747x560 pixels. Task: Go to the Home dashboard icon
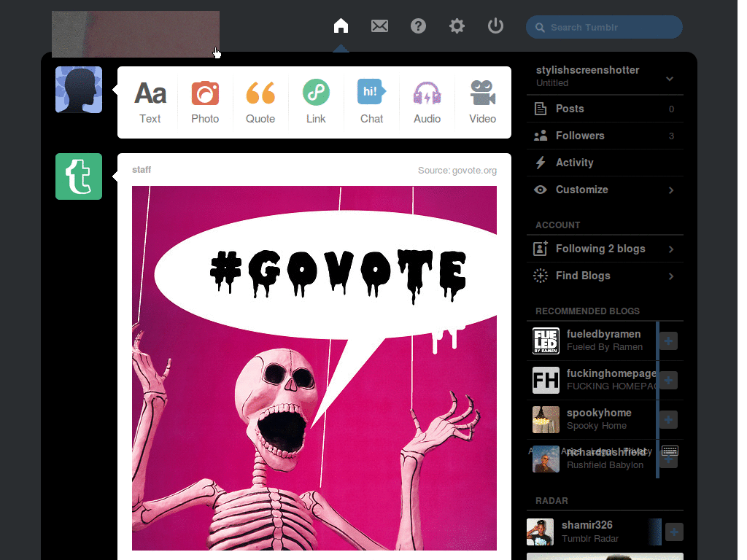341,26
